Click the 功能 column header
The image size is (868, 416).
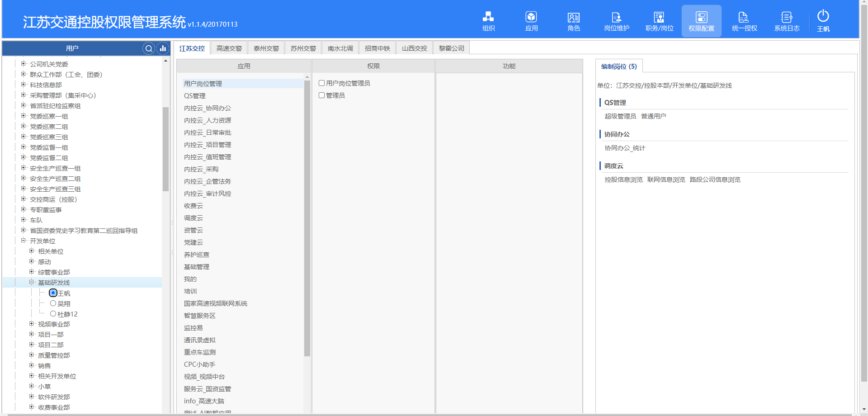(509, 66)
